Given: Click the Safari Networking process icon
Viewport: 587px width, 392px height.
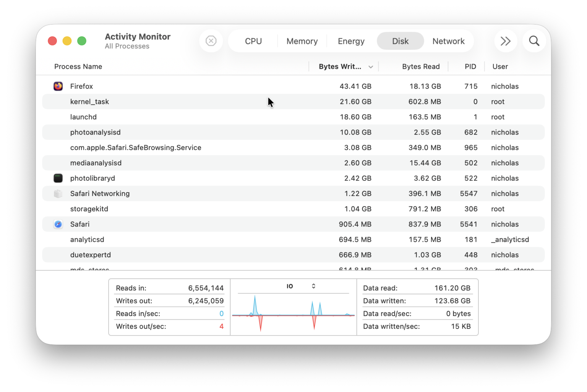Looking at the screenshot, I should [58, 194].
